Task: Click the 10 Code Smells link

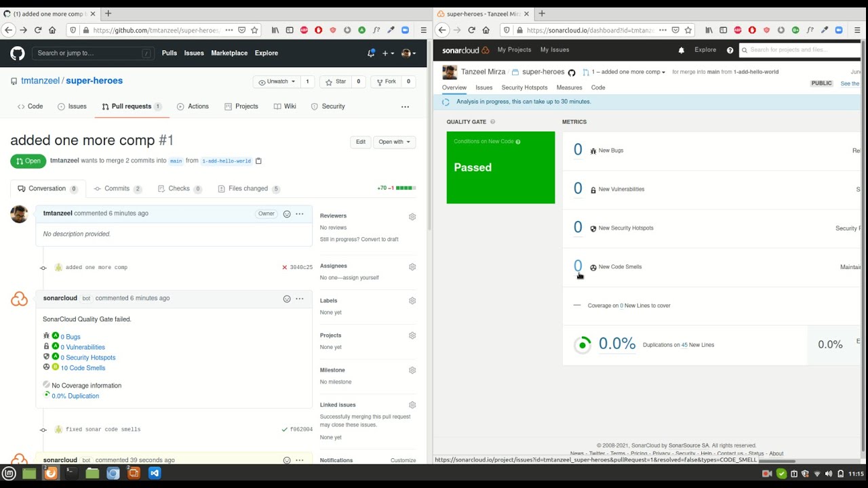Action: [x=83, y=368]
